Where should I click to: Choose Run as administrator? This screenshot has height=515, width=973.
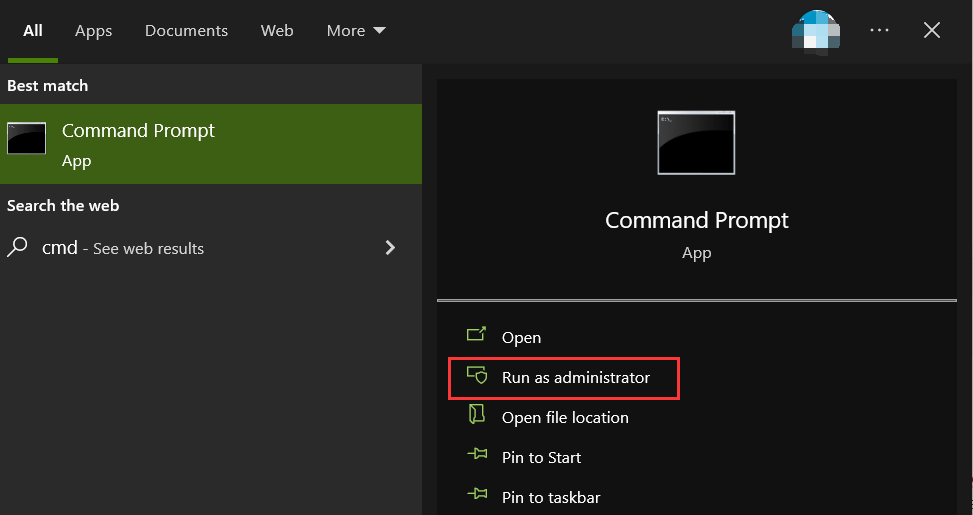coord(564,378)
